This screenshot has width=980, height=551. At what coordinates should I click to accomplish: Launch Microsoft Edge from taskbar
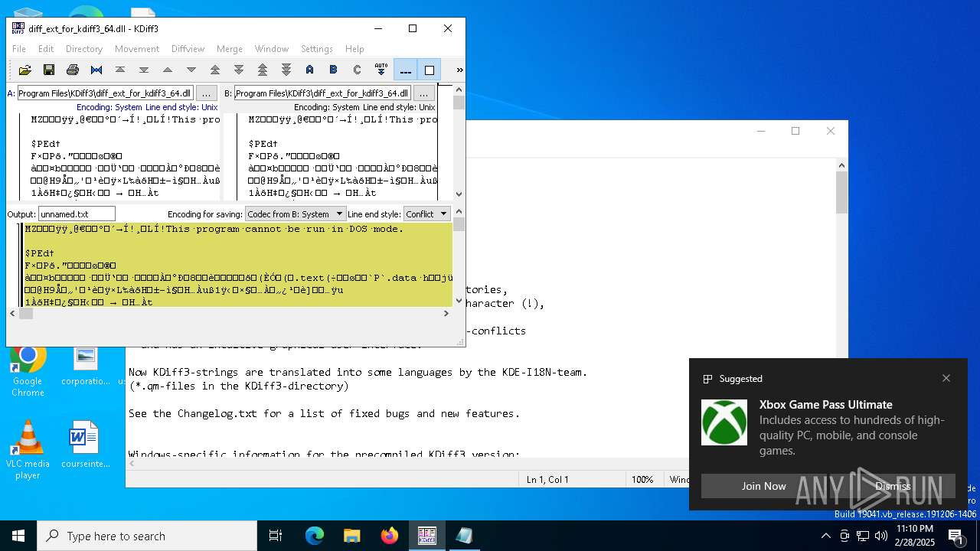point(315,536)
